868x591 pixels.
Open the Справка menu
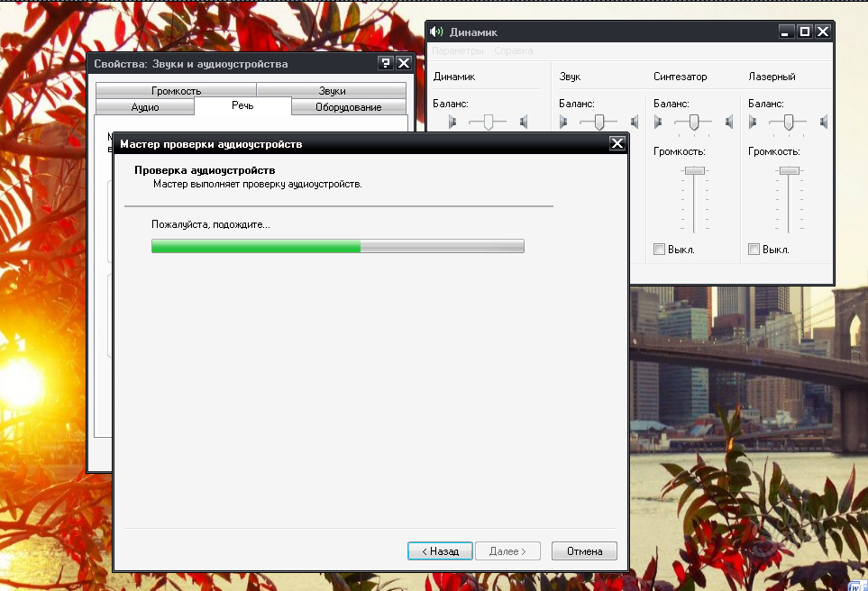tap(513, 51)
